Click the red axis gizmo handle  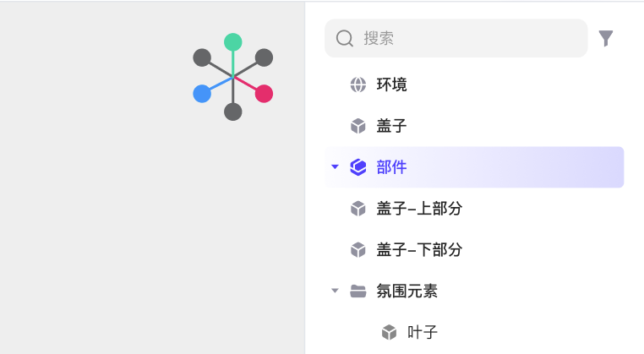264,94
